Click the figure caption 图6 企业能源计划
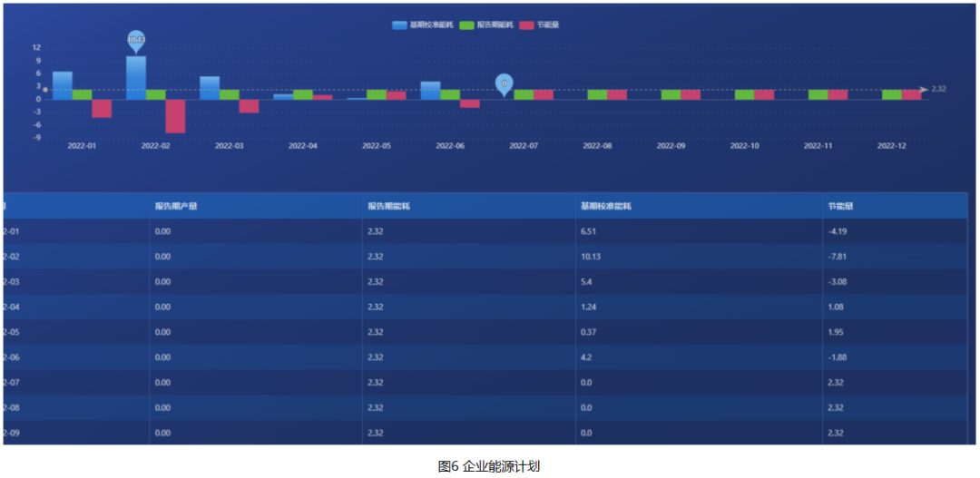Viewport: 980px width, 478px height. [489, 466]
